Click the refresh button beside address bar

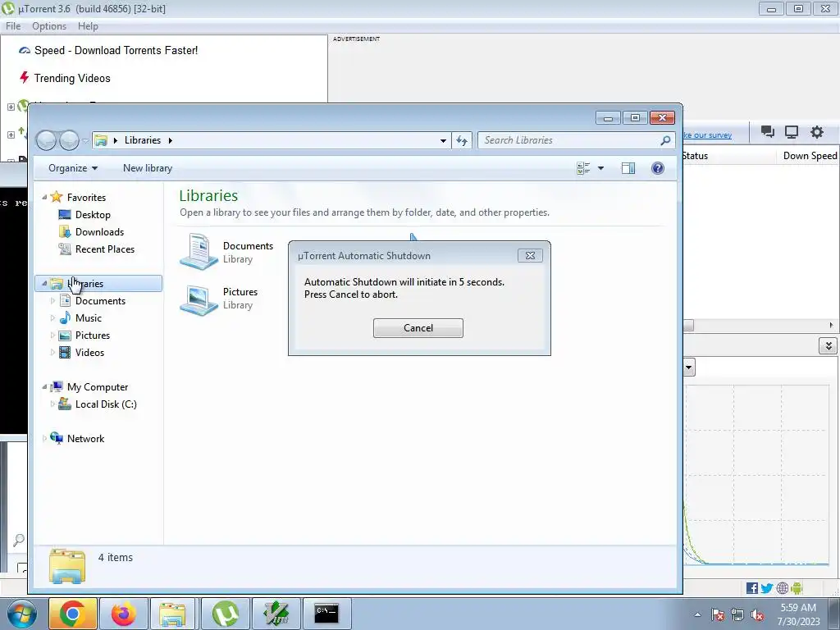click(x=462, y=140)
